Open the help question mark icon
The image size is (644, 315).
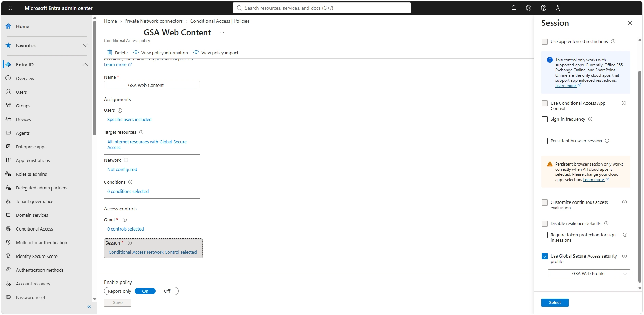544,8
